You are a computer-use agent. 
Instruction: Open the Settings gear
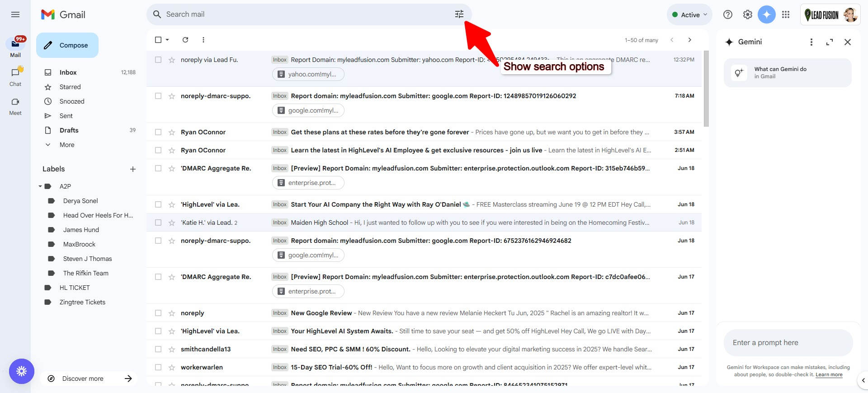tap(748, 14)
